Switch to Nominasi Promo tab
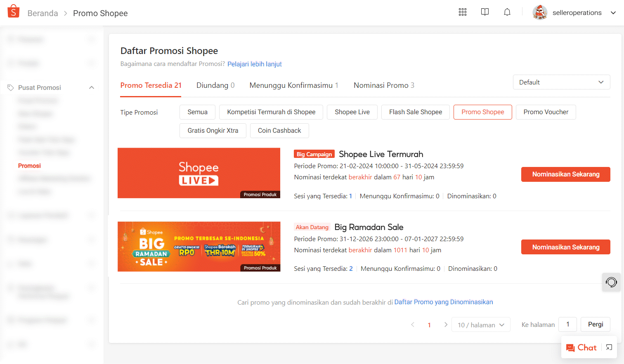Image resolution: width=624 pixels, height=364 pixels. 384,85
